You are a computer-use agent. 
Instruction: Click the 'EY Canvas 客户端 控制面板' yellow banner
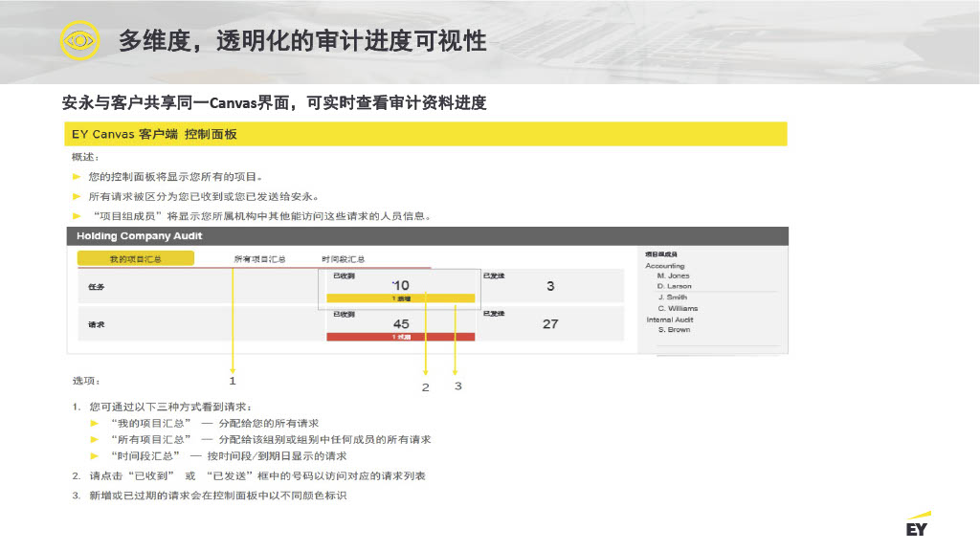[x=426, y=134]
